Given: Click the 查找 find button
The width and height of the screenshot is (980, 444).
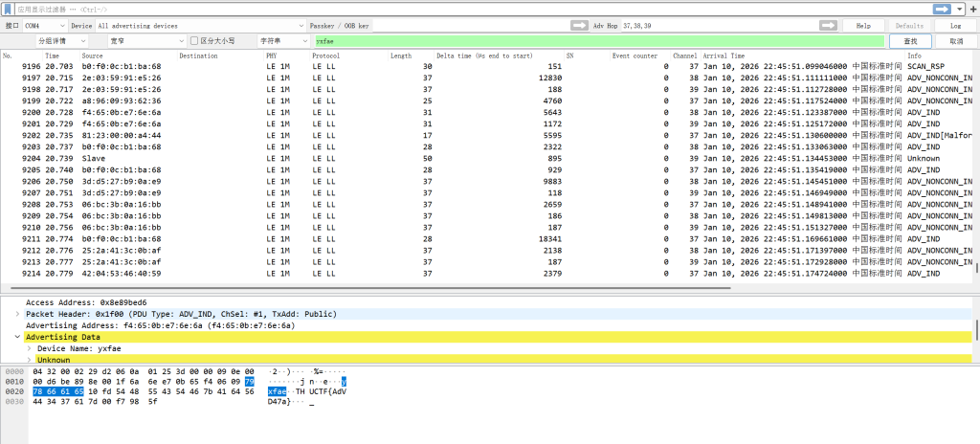Looking at the screenshot, I should point(909,41).
